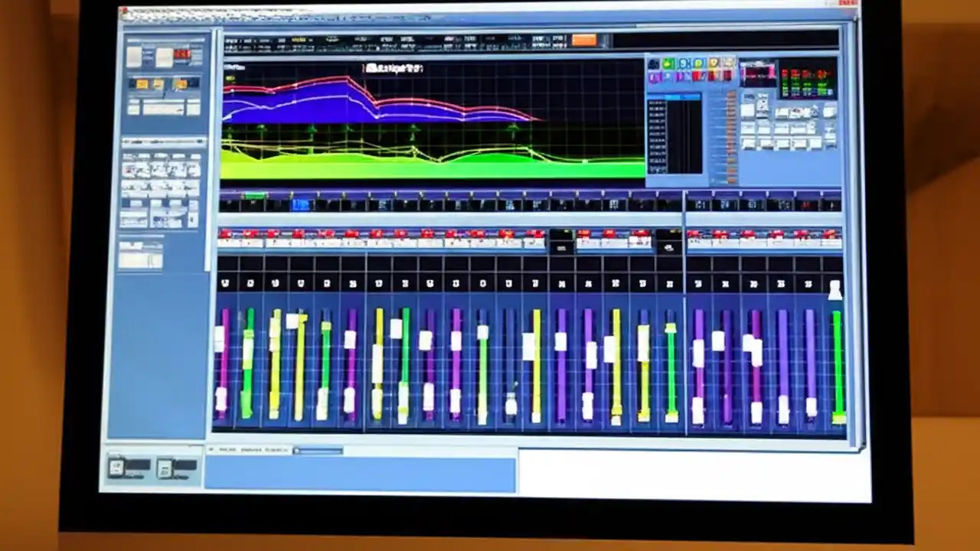
Task: Select the green track add icon
Action: click(668, 62)
